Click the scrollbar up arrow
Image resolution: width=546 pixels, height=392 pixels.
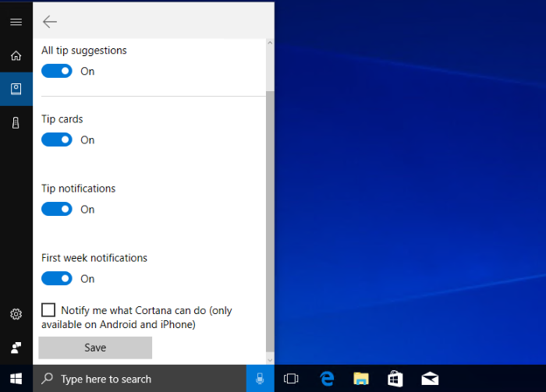click(270, 43)
